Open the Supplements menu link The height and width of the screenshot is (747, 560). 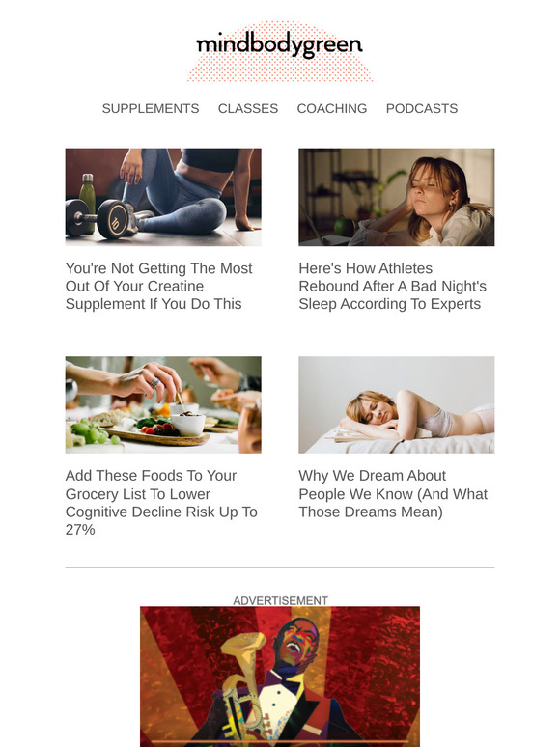pyautogui.click(x=151, y=109)
